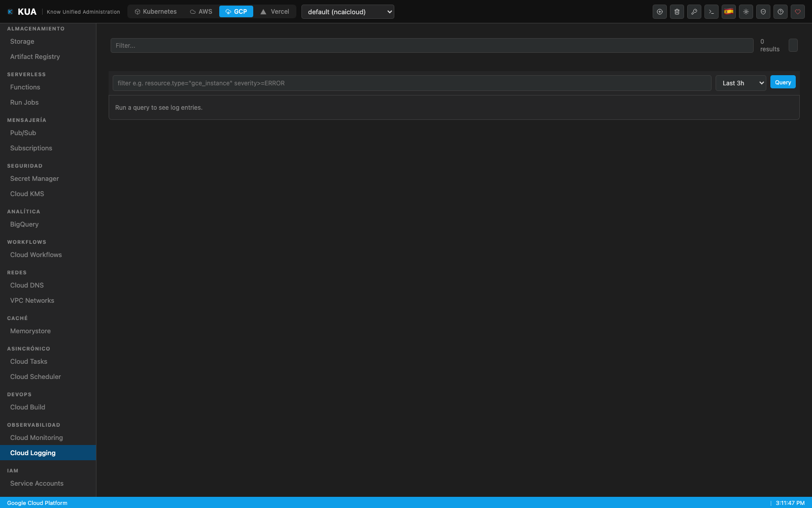Click "Google Cloud Platform" in status bar
The width and height of the screenshot is (812, 508).
click(37, 503)
